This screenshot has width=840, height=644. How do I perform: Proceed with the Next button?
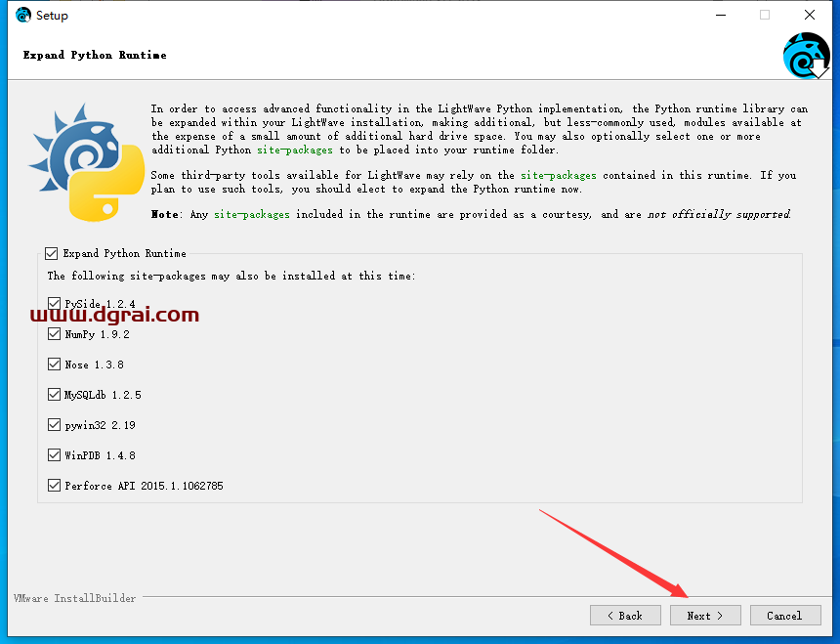[x=705, y=616]
